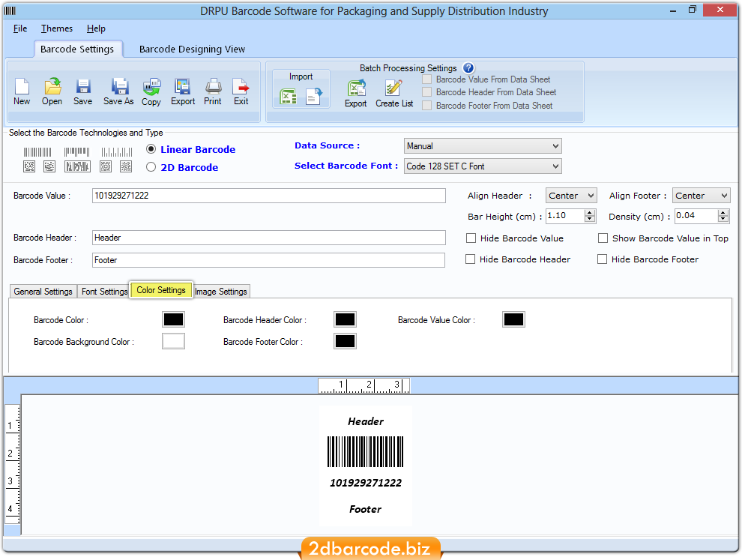Screen dimensions: 742x560
Task: Open the Data Source dropdown
Action: (483, 145)
